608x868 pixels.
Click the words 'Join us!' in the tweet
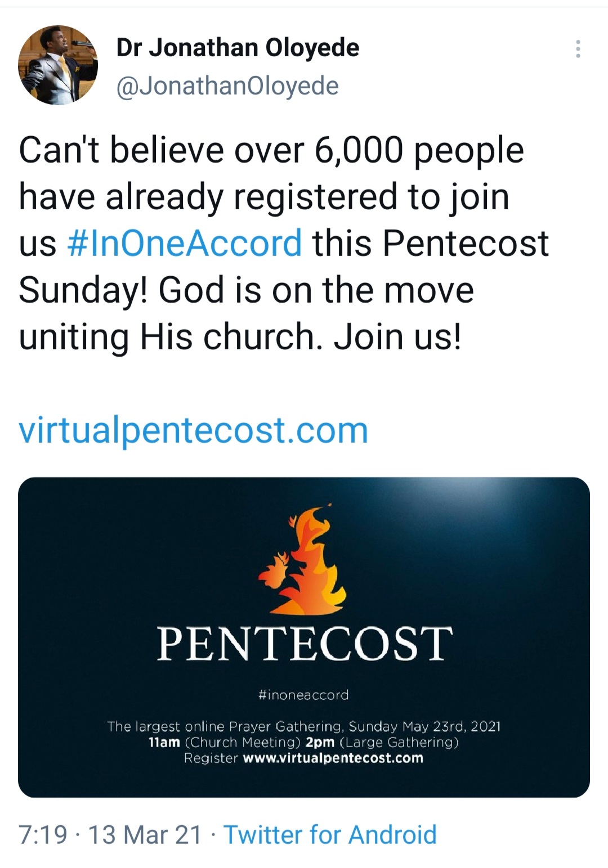[397, 337]
